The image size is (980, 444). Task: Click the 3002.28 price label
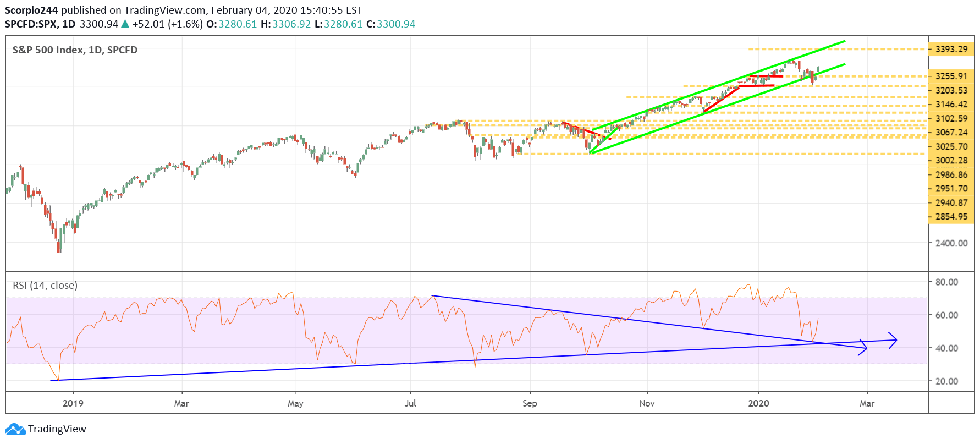pos(951,160)
